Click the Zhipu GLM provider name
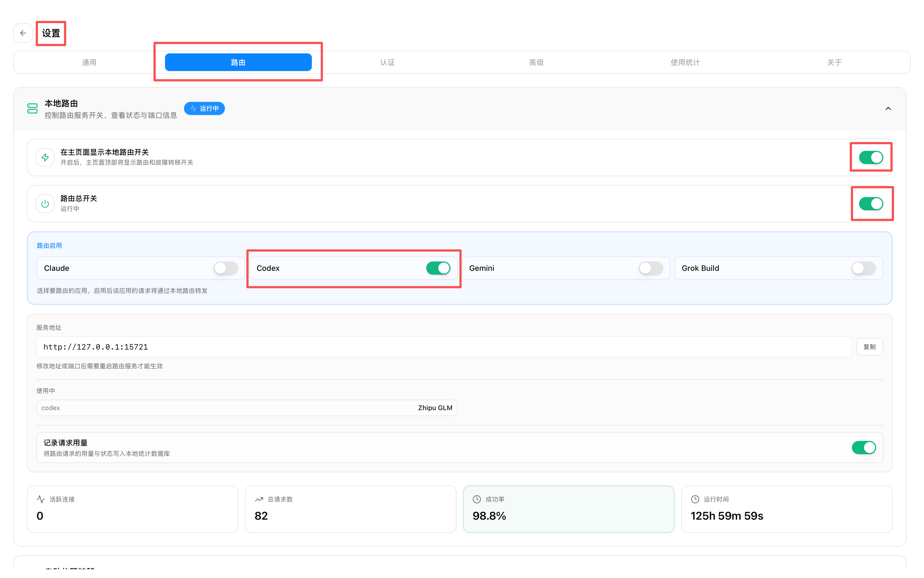Screen dimensions: 924x578 click(x=435, y=408)
